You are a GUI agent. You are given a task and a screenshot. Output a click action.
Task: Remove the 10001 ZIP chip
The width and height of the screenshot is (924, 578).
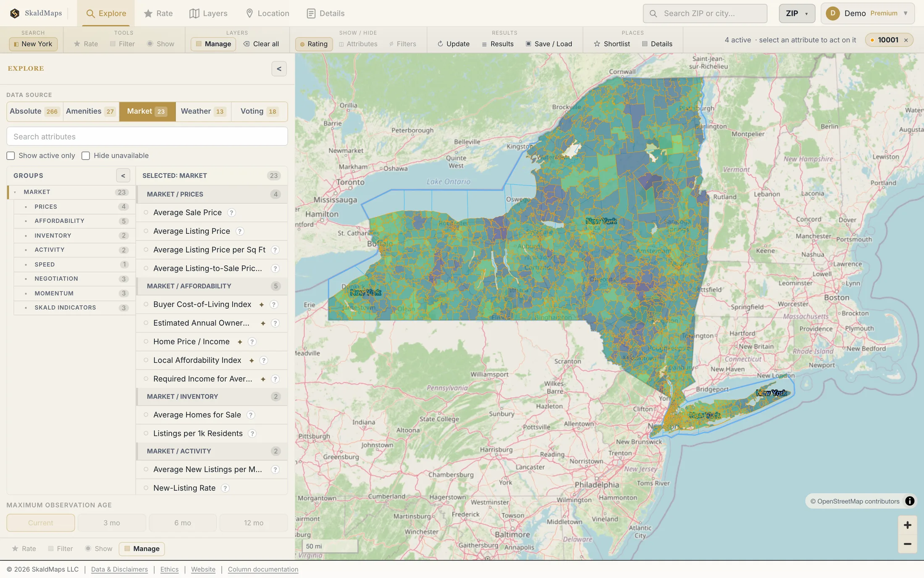pos(906,40)
